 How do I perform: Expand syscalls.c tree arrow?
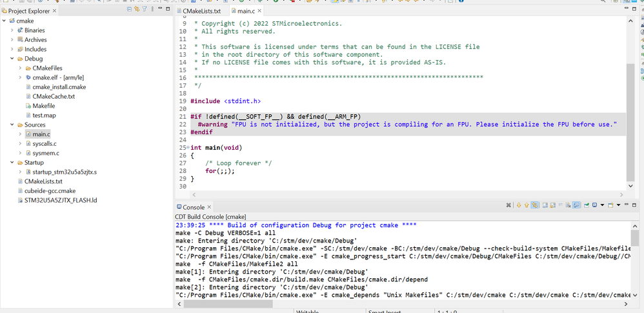(21, 144)
